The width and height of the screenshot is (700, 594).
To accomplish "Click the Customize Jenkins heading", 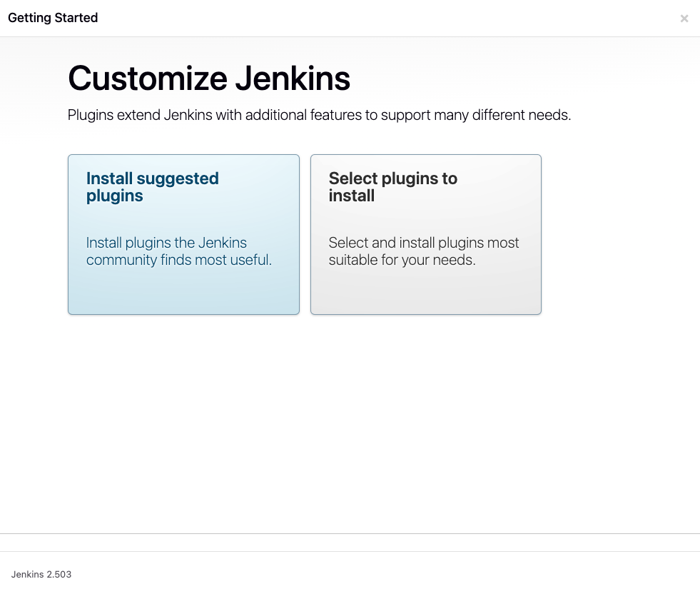I will click(209, 79).
